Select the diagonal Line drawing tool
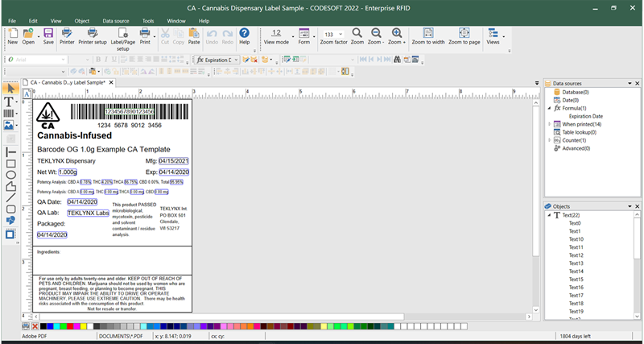644x344 pixels. (10, 197)
